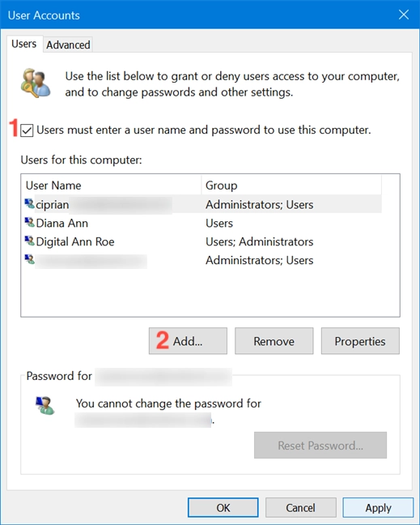Click the Apply button

click(x=378, y=508)
